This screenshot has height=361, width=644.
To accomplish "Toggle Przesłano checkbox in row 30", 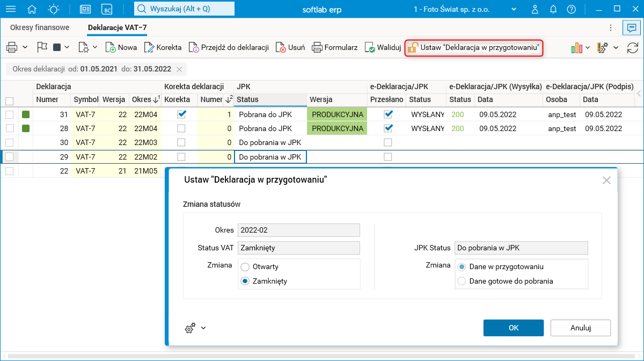I will coord(388,142).
